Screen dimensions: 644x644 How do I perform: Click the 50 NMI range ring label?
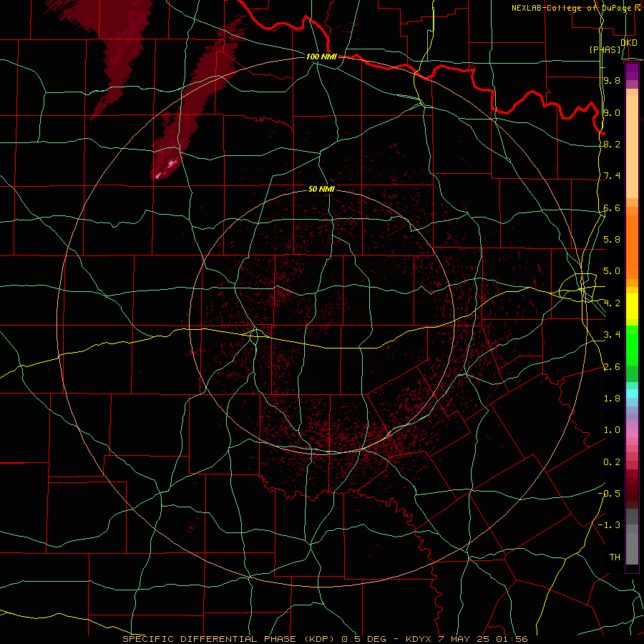(x=321, y=189)
